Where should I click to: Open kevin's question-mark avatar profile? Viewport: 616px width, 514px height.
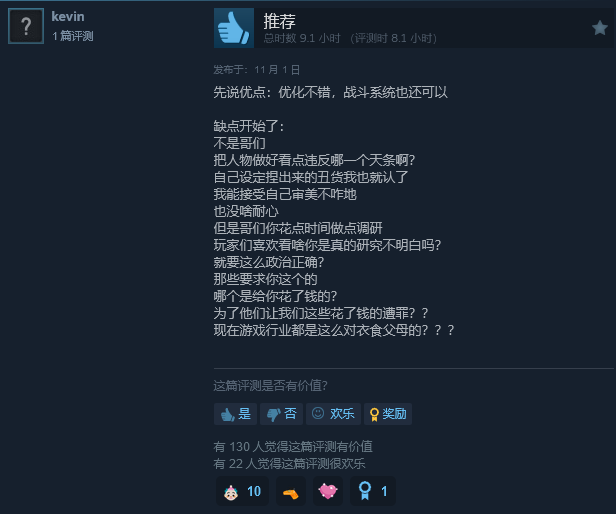click(x=26, y=26)
